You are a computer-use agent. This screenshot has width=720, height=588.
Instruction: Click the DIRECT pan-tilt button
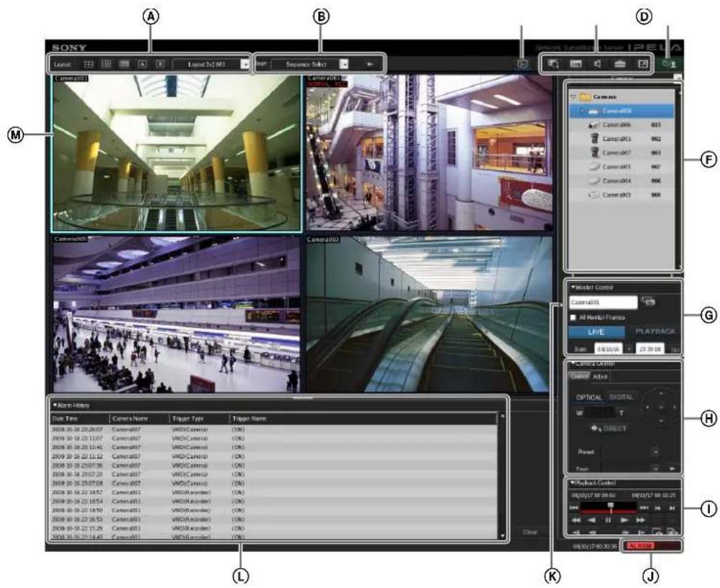[609, 428]
